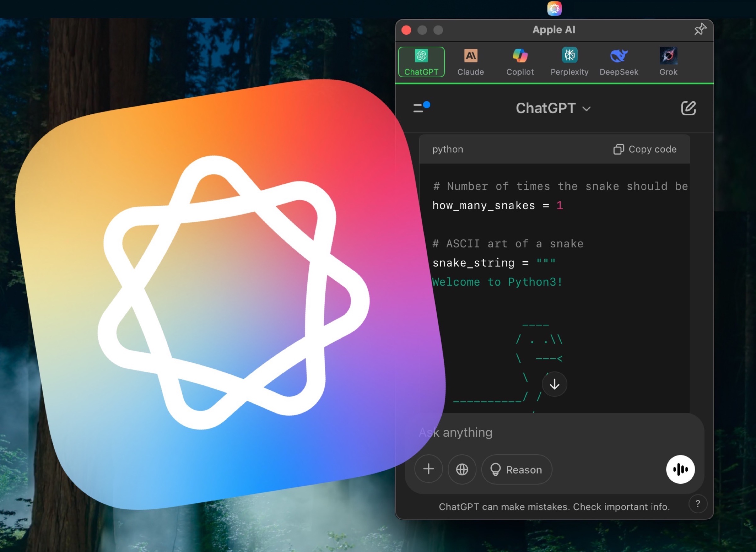Start a new chat with the compose icon

point(688,108)
